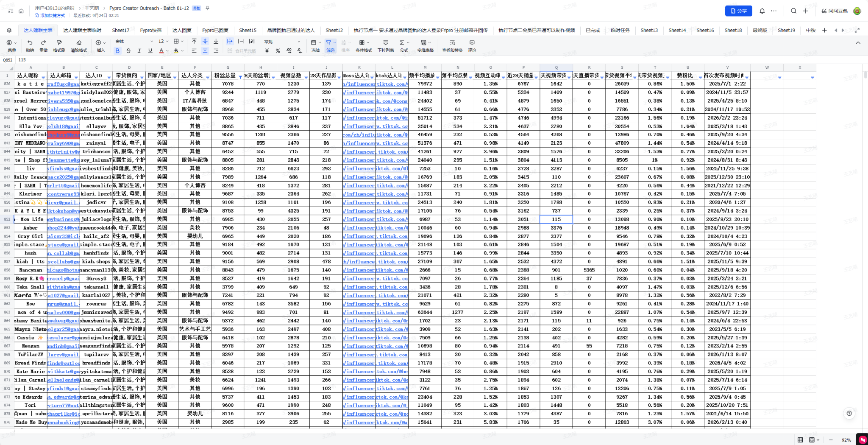The height and width of the screenshot is (445, 868).
Task: Open the 最终版 sheet tab
Action: pos(760,30)
